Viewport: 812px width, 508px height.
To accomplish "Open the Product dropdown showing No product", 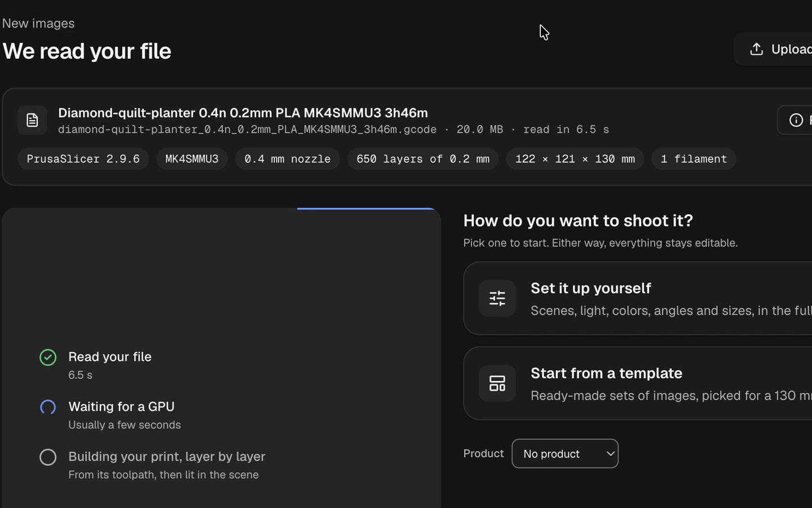I will coord(565,454).
